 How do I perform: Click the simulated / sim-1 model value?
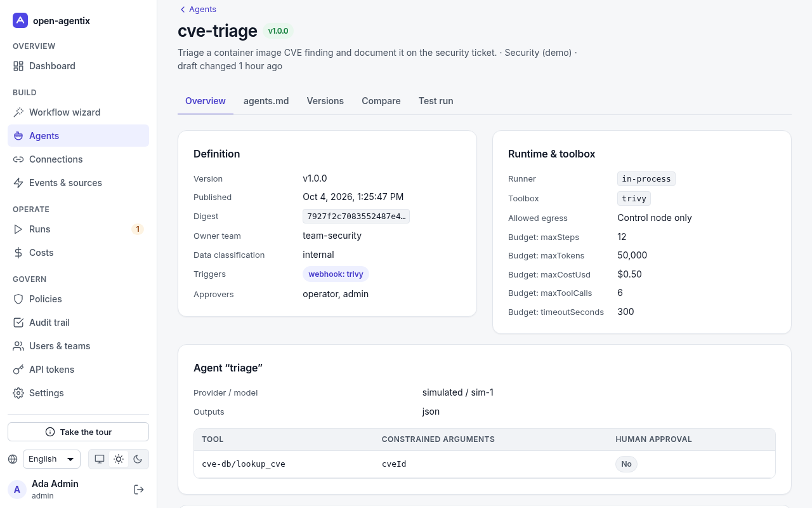pyautogui.click(x=458, y=392)
